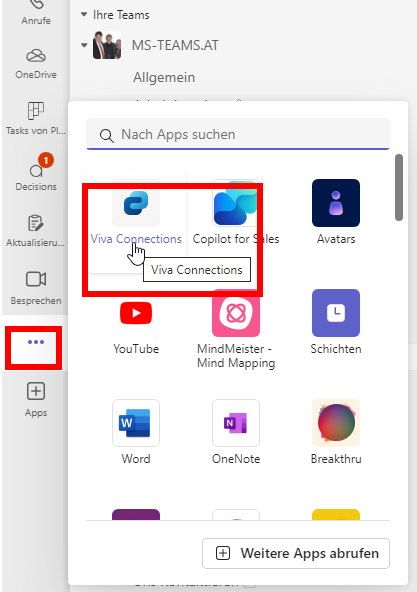Click the MS-TEAMS.AT team name
The width and height of the screenshot is (417, 592).
tap(175, 45)
